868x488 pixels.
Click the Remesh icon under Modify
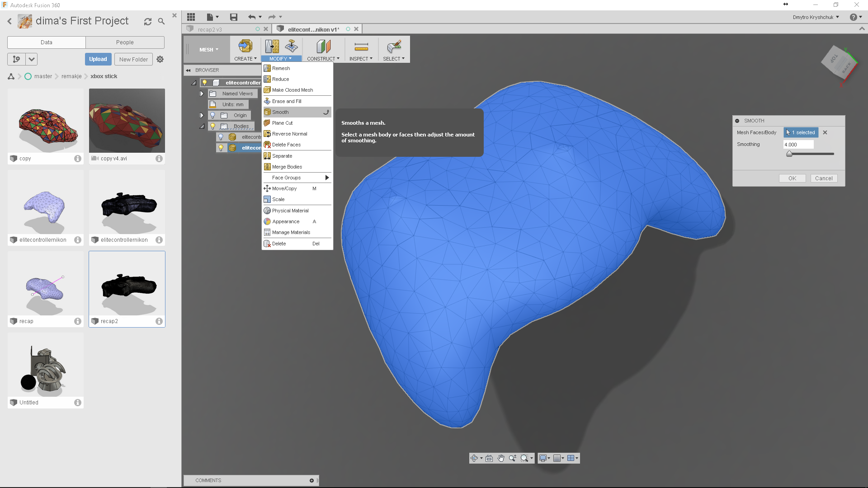272,46
